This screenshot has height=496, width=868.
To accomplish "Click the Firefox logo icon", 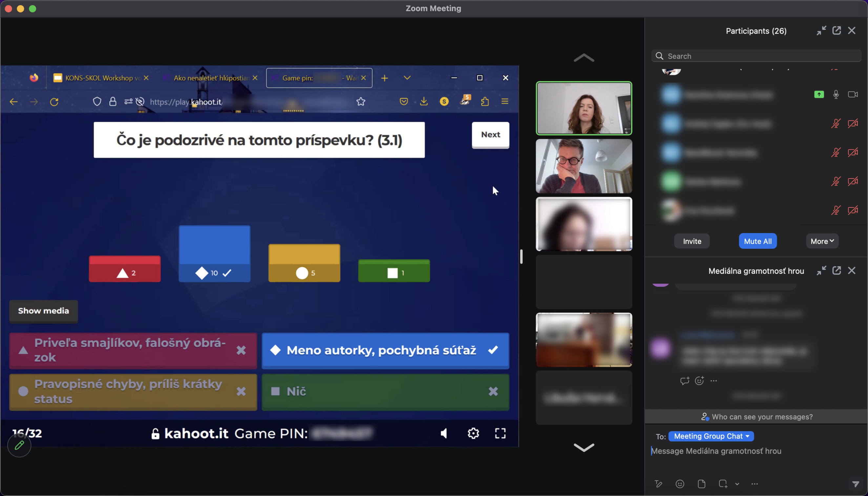I will pyautogui.click(x=34, y=78).
